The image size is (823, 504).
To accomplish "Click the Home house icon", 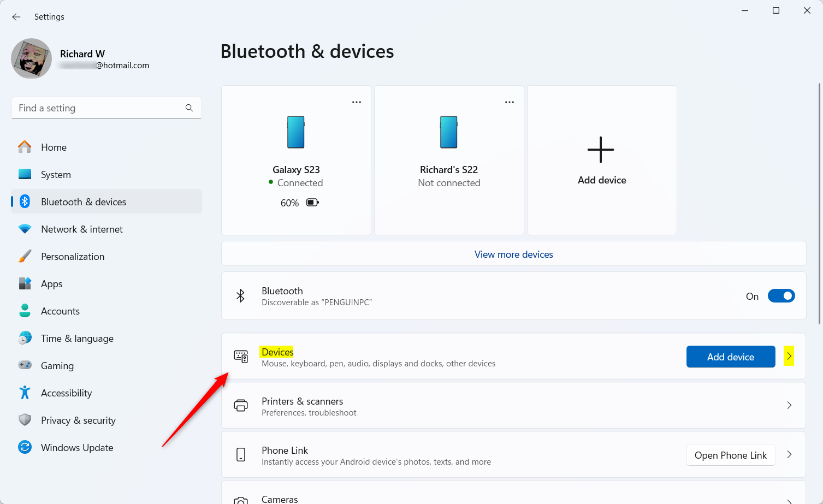I will (25, 147).
